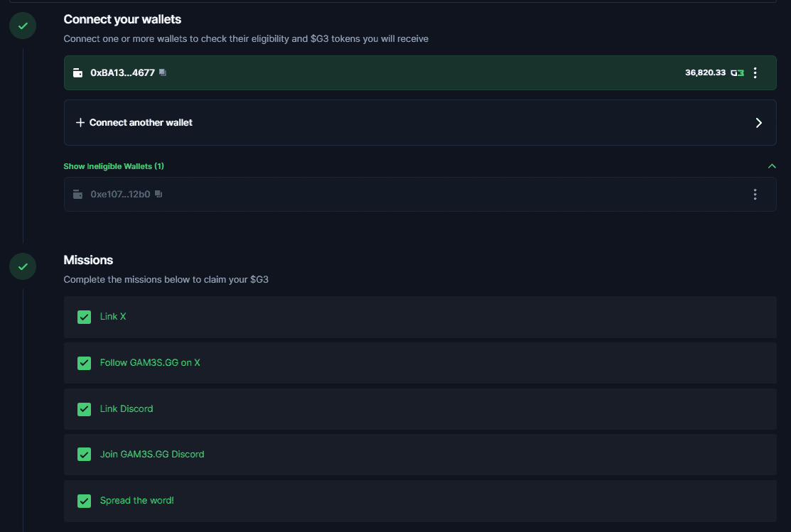Uncheck the Spread the word checkbox
The height and width of the screenshot is (532, 791).
84,501
